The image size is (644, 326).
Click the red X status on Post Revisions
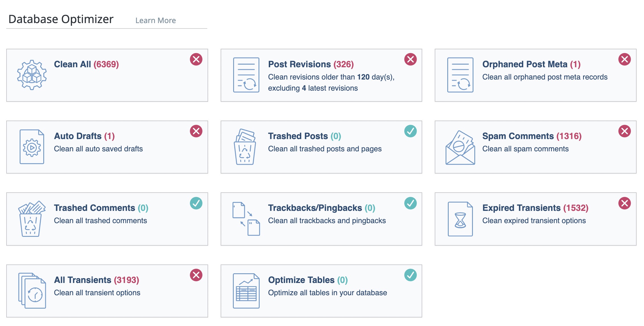pyautogui.click(x=411, y=59)
